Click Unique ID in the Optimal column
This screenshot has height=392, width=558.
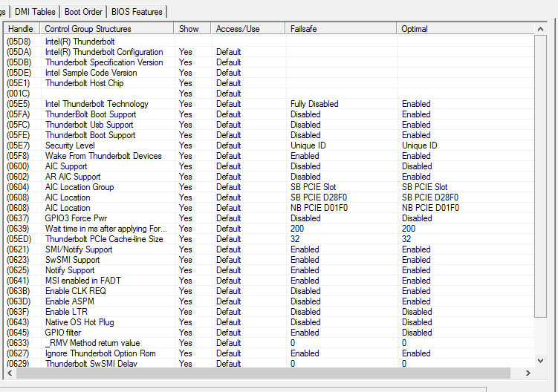coord(419,145)
